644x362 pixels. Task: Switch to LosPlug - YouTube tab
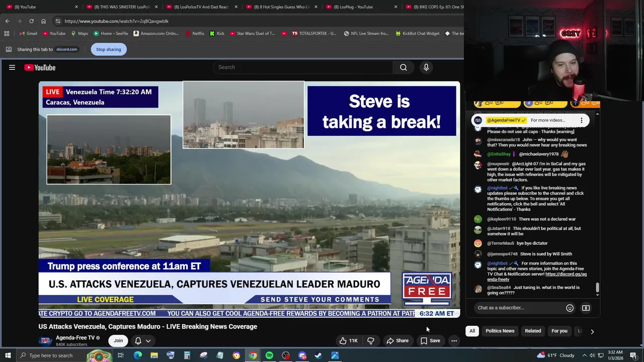[362, 7]
